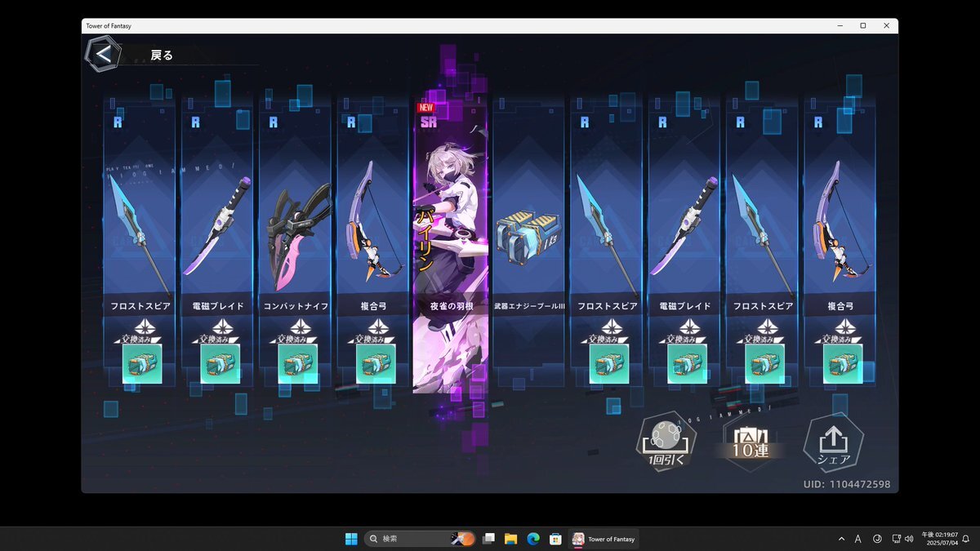Switch to Tower of Fantasy taskbar button
The image size is (980, 551).
pyautogui.click(x=604, y=539)
